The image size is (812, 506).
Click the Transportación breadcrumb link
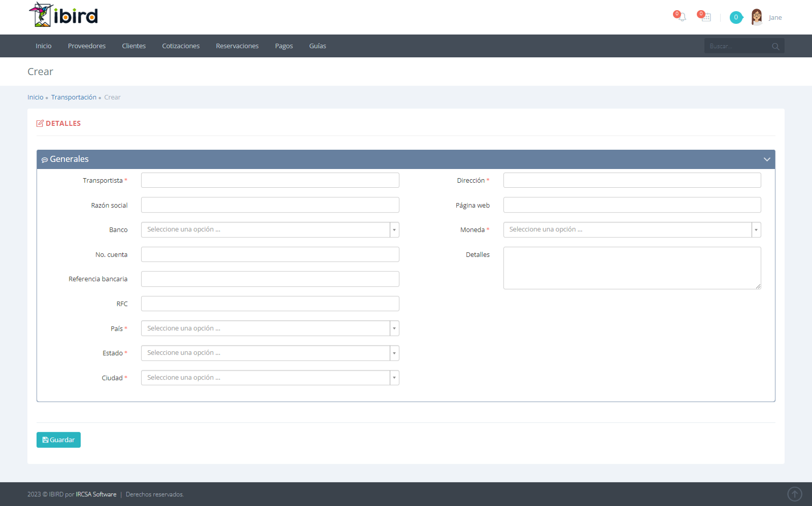tap(74, 97)
